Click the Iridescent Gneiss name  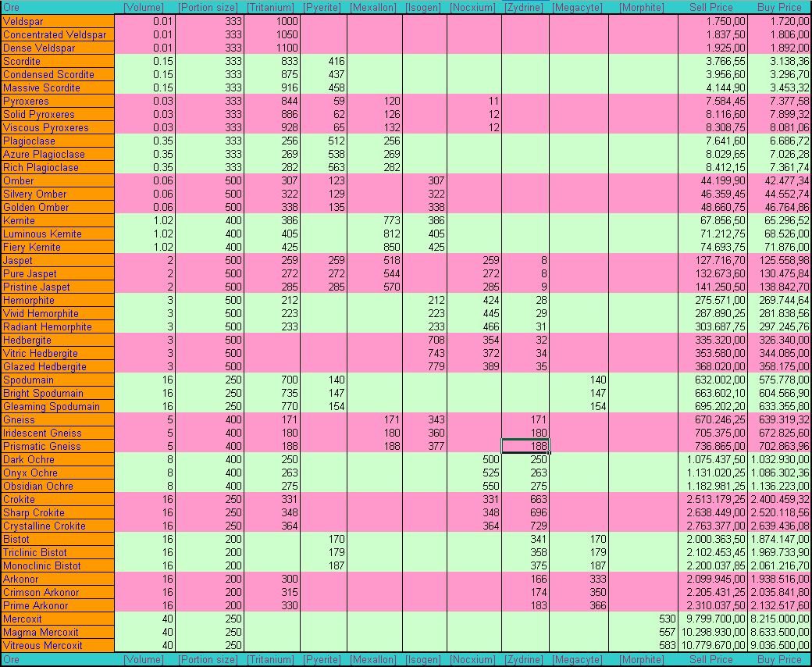click(x=57, y=433)
